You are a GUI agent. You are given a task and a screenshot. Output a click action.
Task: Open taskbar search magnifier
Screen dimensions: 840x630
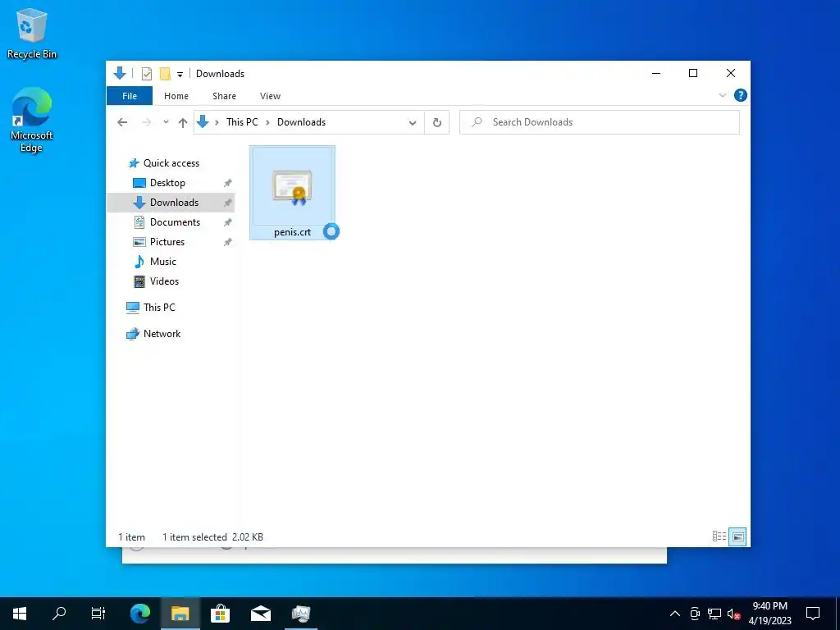point(59,614)
